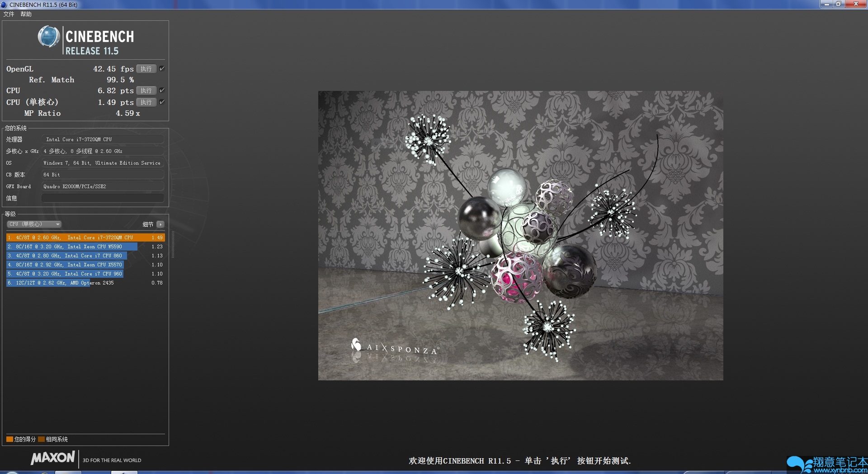Click the GFX Board field Quadro K2000M
This screenshot has height=474, width=868.
103,186
